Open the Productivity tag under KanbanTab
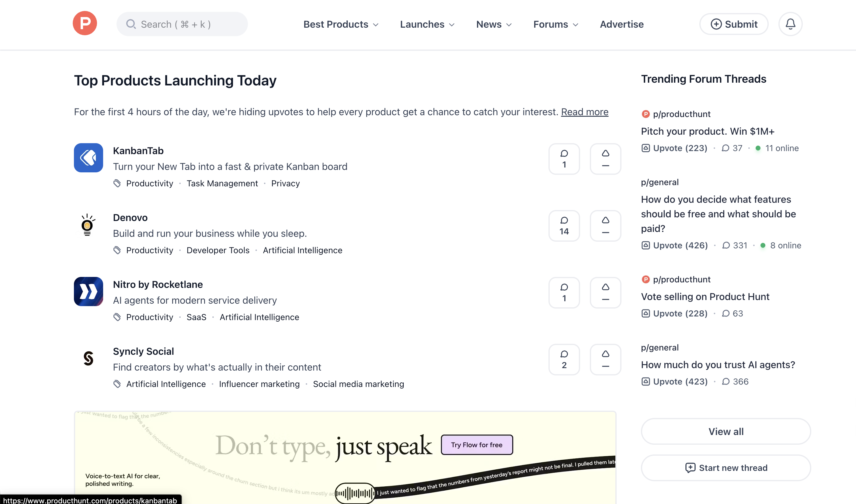Screen dimensions: 856x504 point(150,184)
